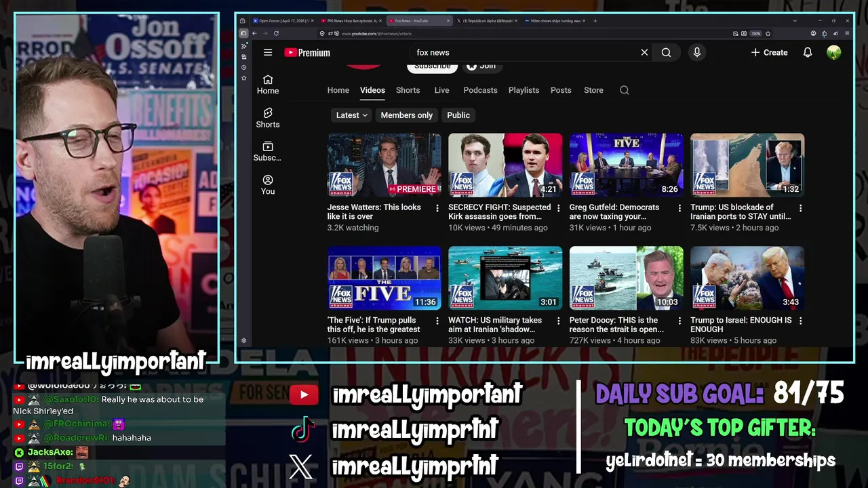Click the YouTube Premium logo
Screen dimensions: 868x488
(x=307, y=52)
